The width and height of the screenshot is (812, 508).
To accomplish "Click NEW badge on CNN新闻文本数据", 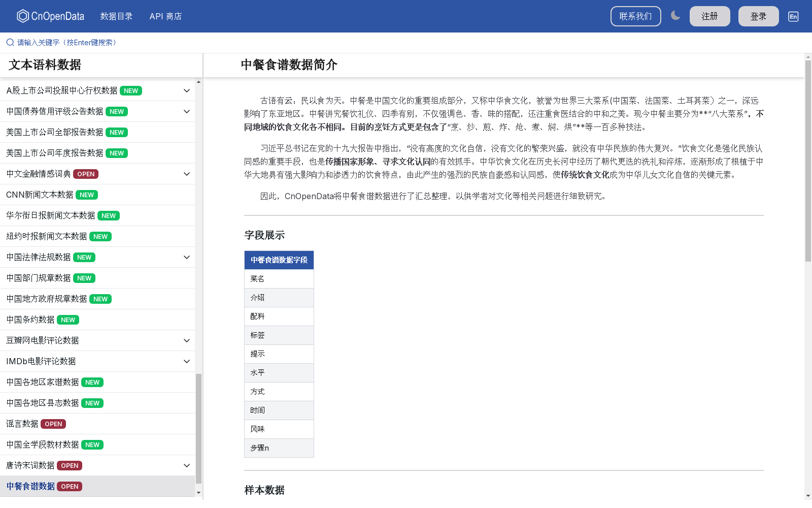I will click(x=87, y=195).
